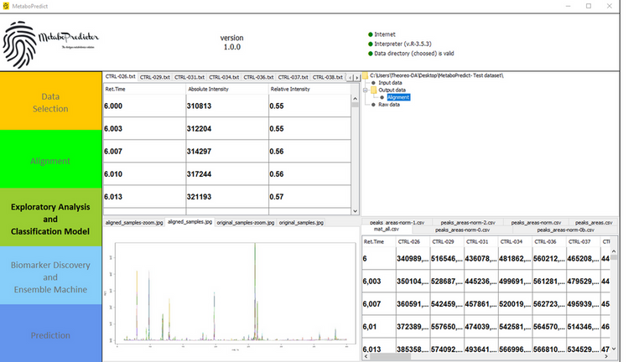Select absolute intensity cell 314297
This screenshot has height=362, width=644.
click(227, 152)
